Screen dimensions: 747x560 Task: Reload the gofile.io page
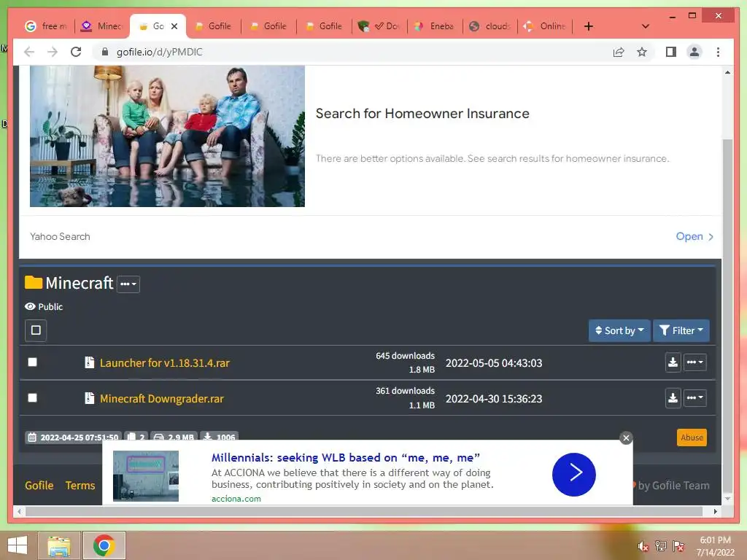(76, 52)
